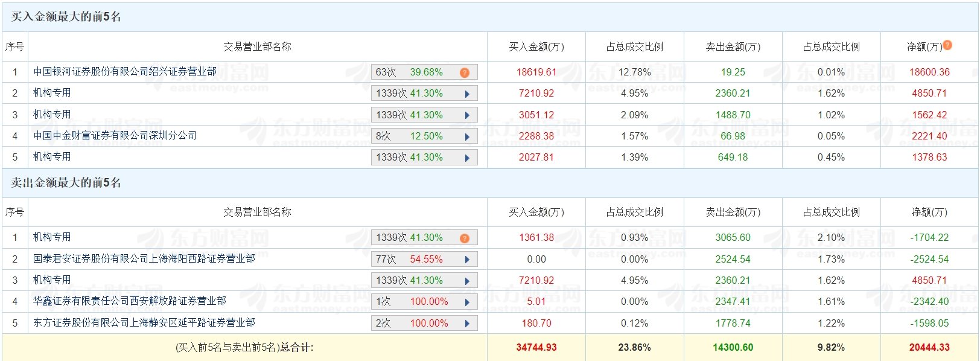The image size is (980, 361).
Task: Click net amount -2342.40
Action: click(x=929, y=301)
